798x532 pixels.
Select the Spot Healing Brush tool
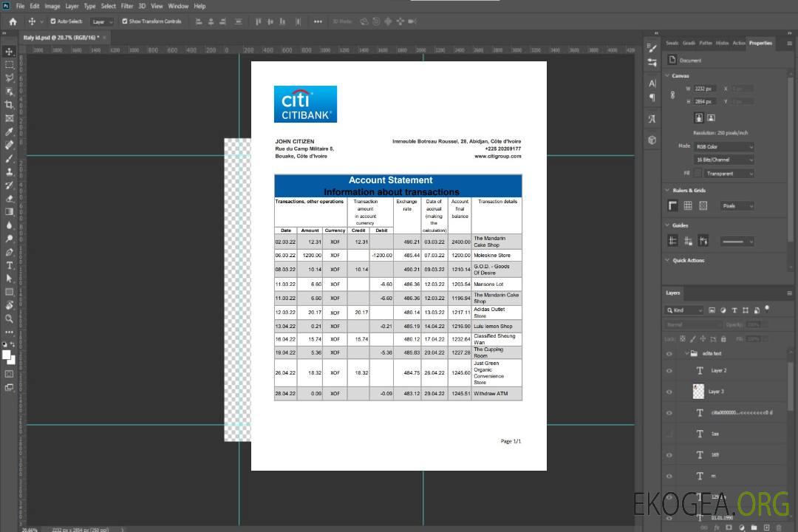9,145
